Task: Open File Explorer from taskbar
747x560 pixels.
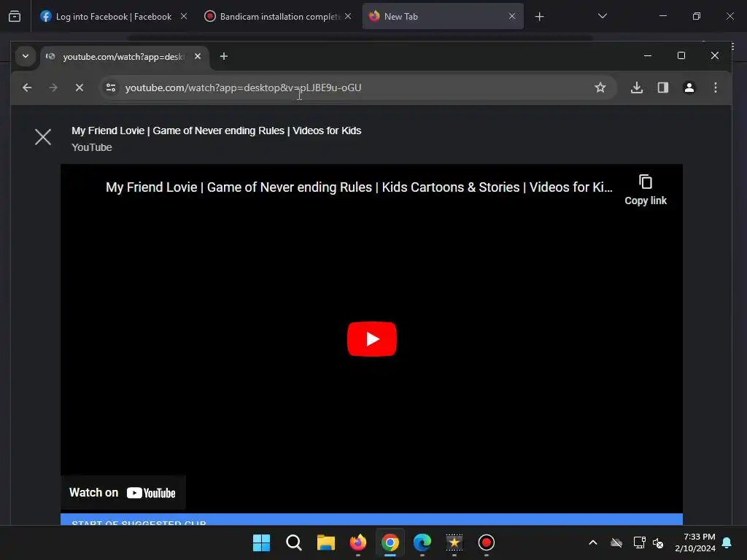Action: (326, 542)
